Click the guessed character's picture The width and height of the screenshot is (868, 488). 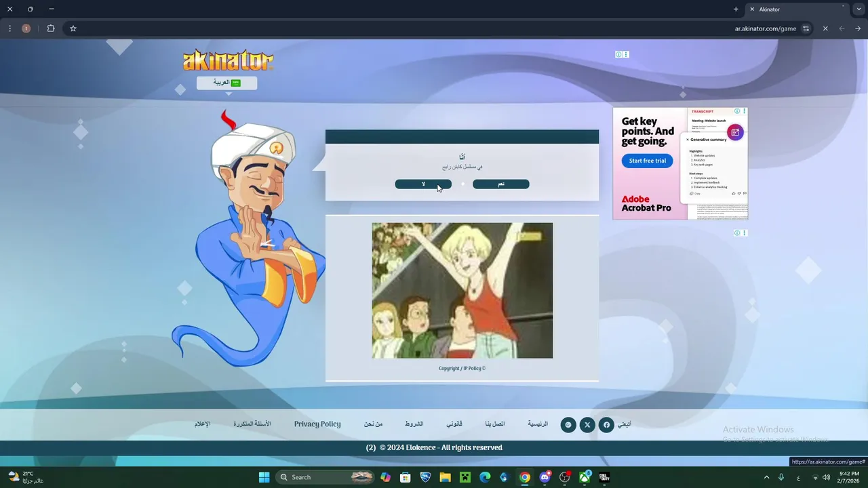coord(462,290)
